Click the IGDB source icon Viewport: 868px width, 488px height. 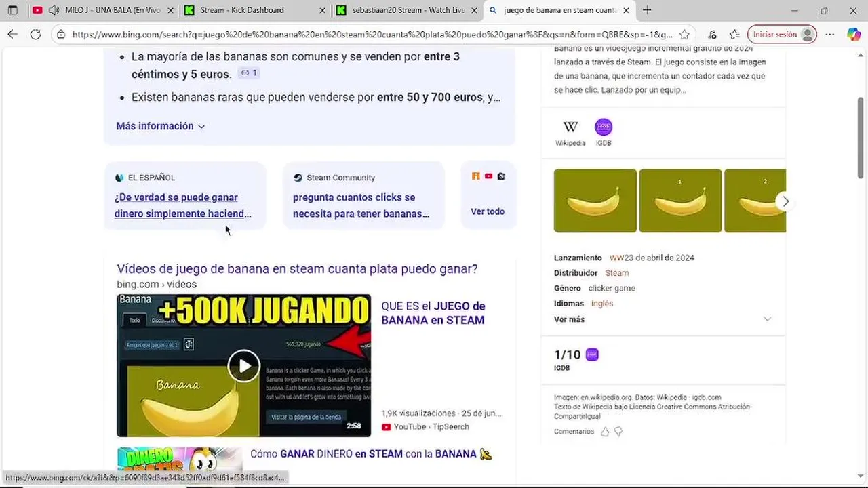(604, 127)
